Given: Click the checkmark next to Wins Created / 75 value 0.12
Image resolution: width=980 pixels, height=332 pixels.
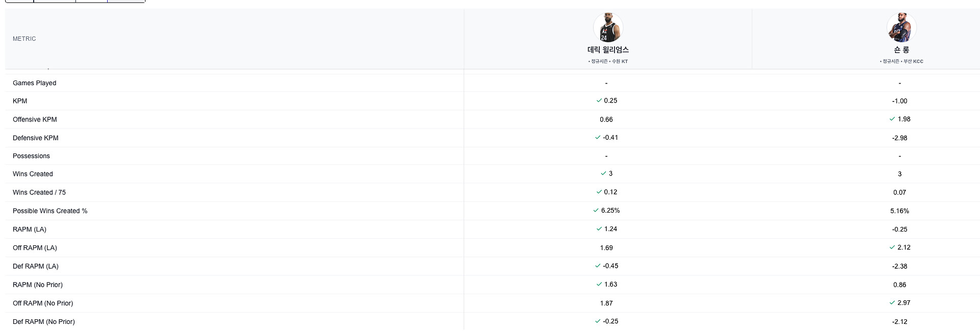Looking at the screenshot, I should tap(599, 192).
